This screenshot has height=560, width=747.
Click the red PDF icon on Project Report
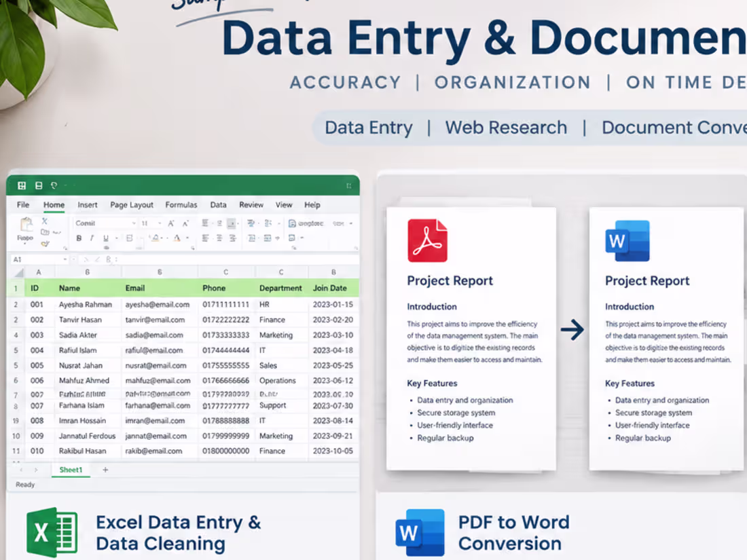click(427, 240)
